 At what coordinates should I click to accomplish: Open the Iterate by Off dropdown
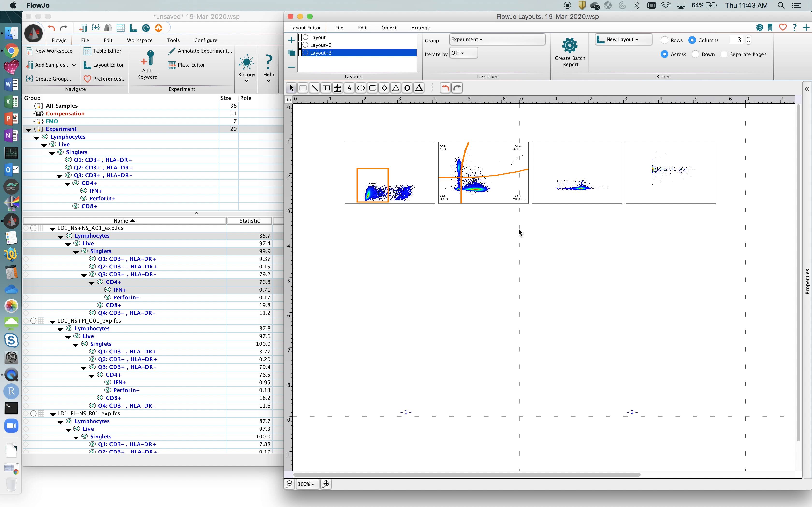(463, 53)
